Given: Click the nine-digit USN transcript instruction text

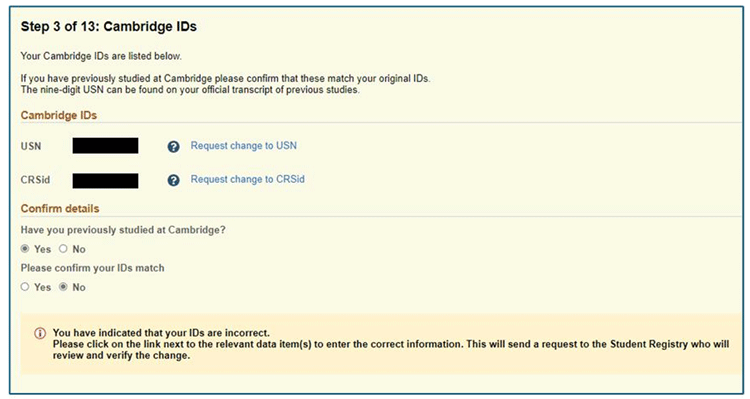Looking at the screenshot, I should coord(190,90).
